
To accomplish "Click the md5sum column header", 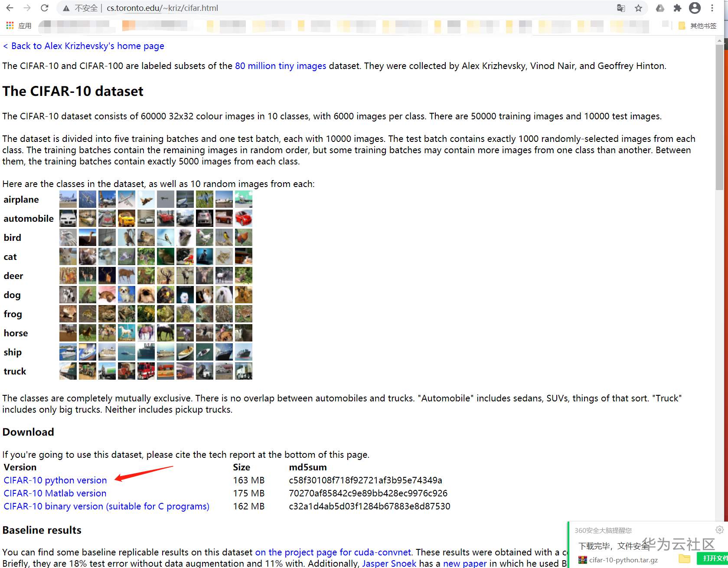I will point(308,467).
